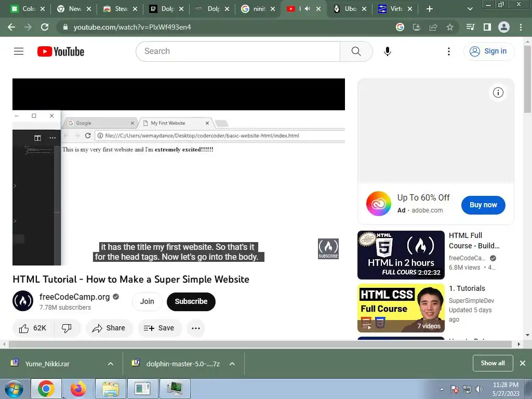This screenshot has width=532, height=399.
Task: Click the install/download icon in address bar
Action: click(x=416, y=27)
